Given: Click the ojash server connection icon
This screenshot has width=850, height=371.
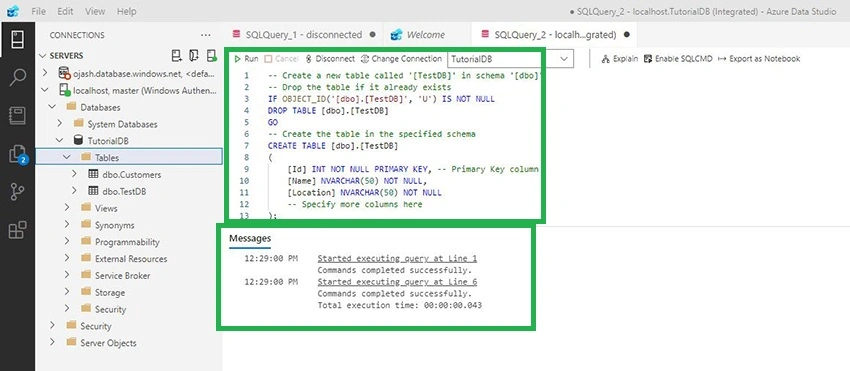Looking at the screenshot, I should [x=65, y=73].
